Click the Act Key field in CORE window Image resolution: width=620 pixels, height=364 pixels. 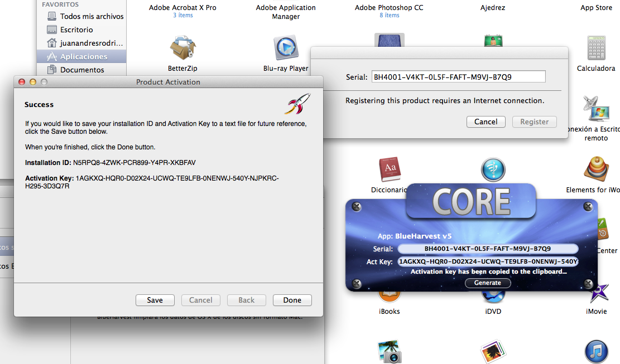coord(488,261)
